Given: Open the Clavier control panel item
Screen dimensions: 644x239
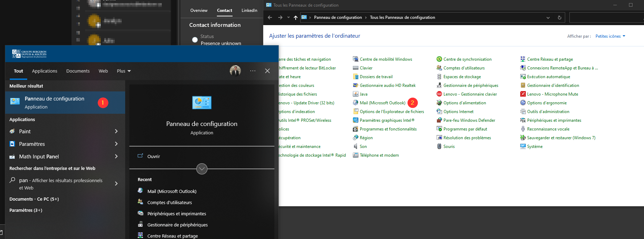Looking at the screenshot, I should [x=363, y=68].
